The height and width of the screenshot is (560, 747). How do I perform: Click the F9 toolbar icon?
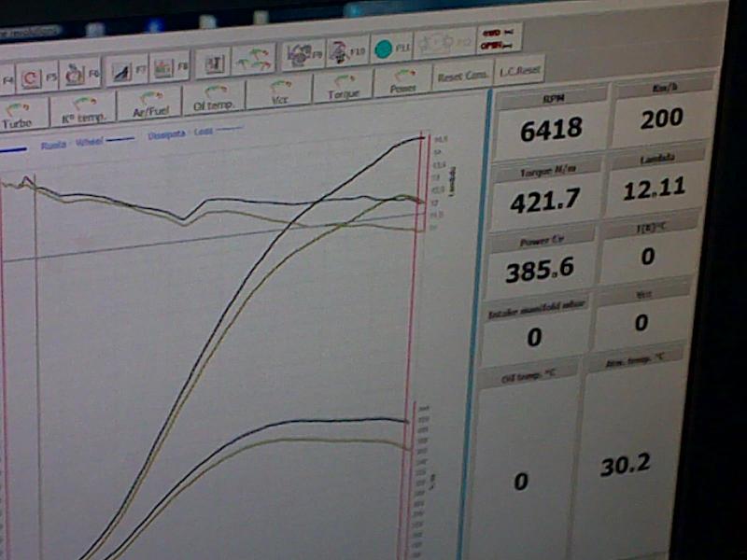[x=303, y=53]
